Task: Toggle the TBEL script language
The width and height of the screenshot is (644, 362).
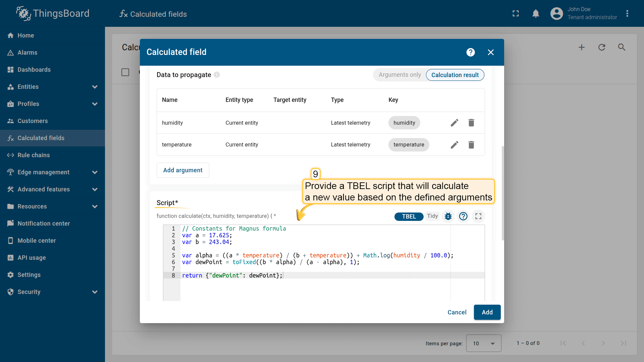Action: tap(409, 217)
